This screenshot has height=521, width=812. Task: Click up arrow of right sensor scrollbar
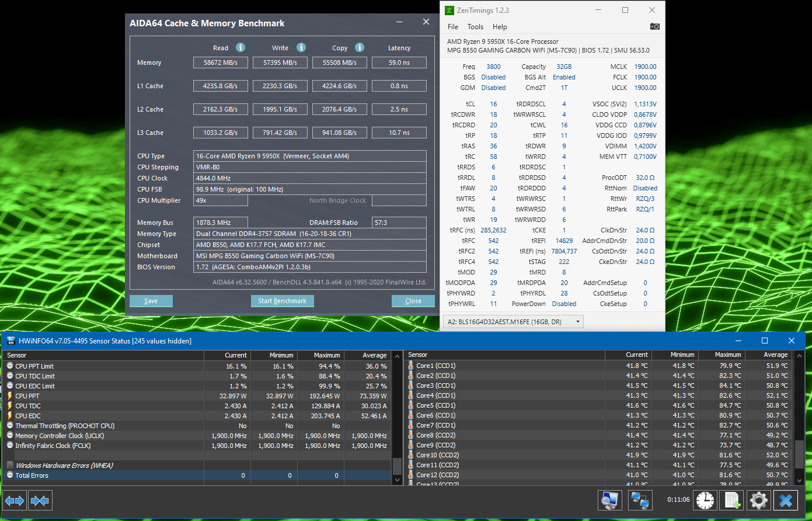(799, 355)
